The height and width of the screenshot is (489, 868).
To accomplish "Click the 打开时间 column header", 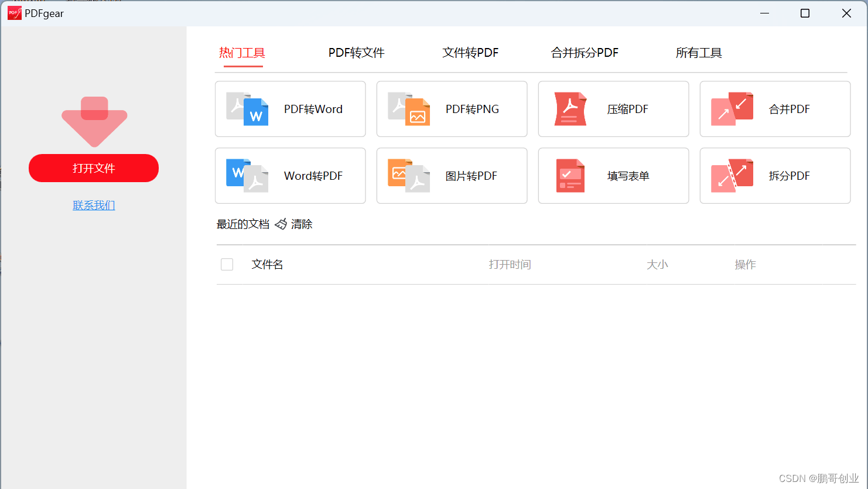I will [510, 265].
